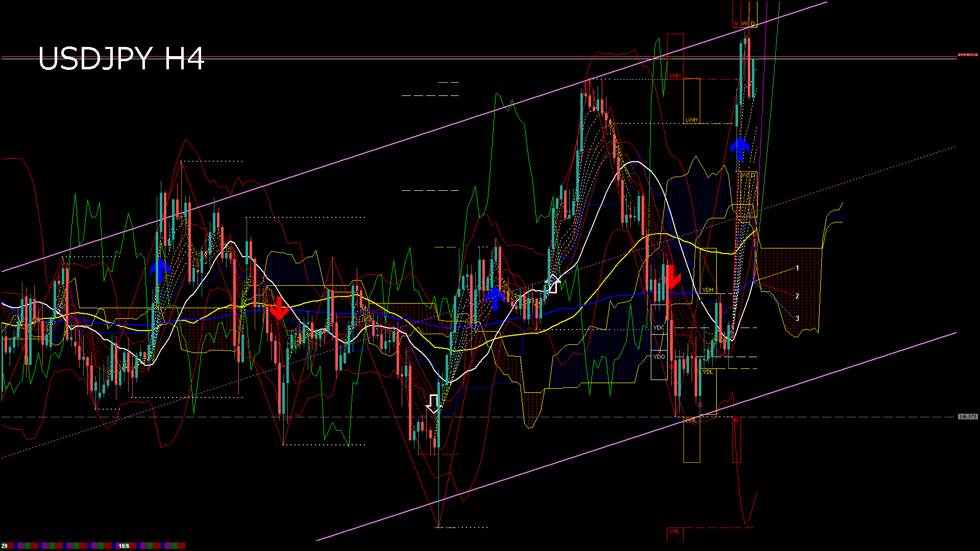Select forecast line label 3
Viewport: 980px width, 551px height.
pyautogui.click(x=797, y=318)
